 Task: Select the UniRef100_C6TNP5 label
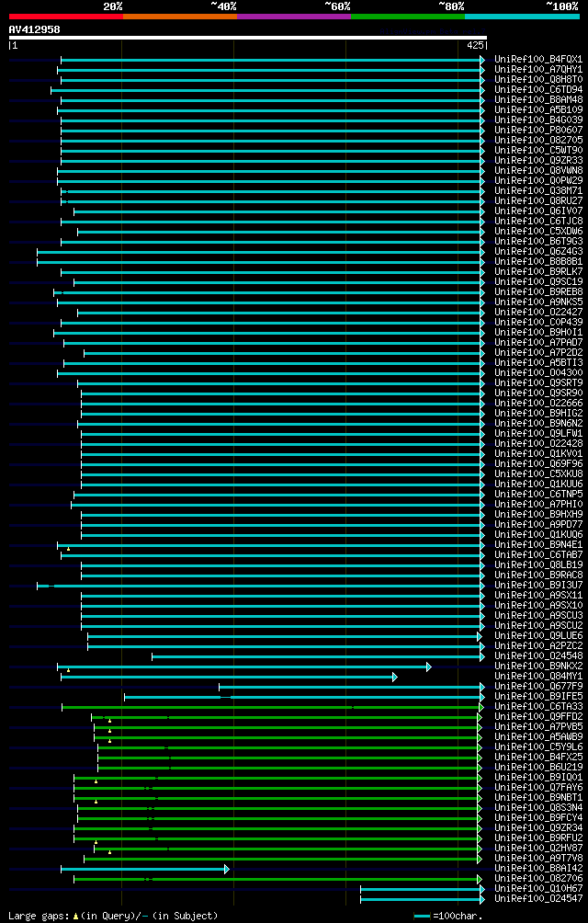click(x=538, y=495)
